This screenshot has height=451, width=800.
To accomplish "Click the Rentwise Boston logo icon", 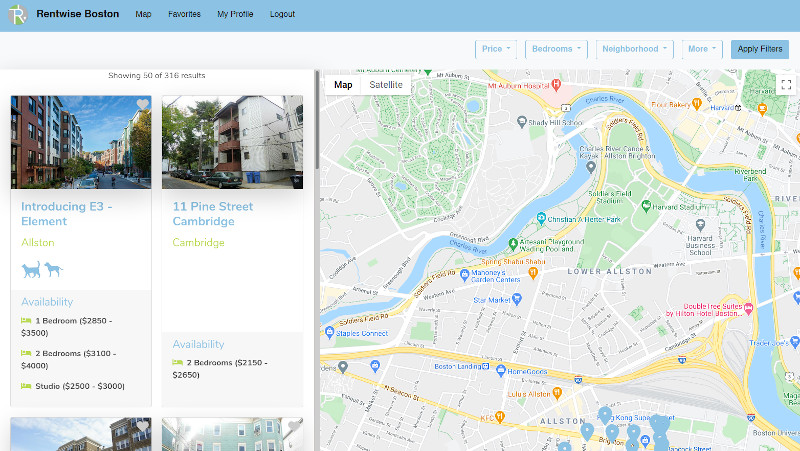I will pyautogui.click(x=18, y=15).
